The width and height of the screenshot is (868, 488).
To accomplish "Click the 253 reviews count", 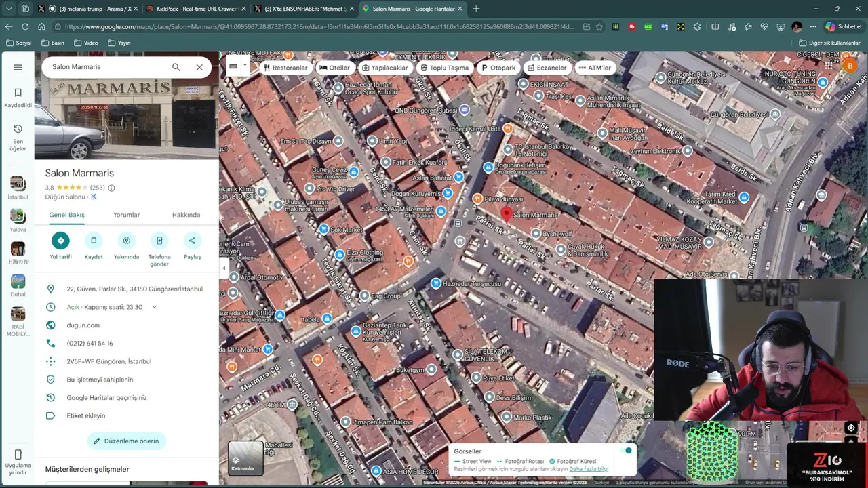I will tap(97, 188).
